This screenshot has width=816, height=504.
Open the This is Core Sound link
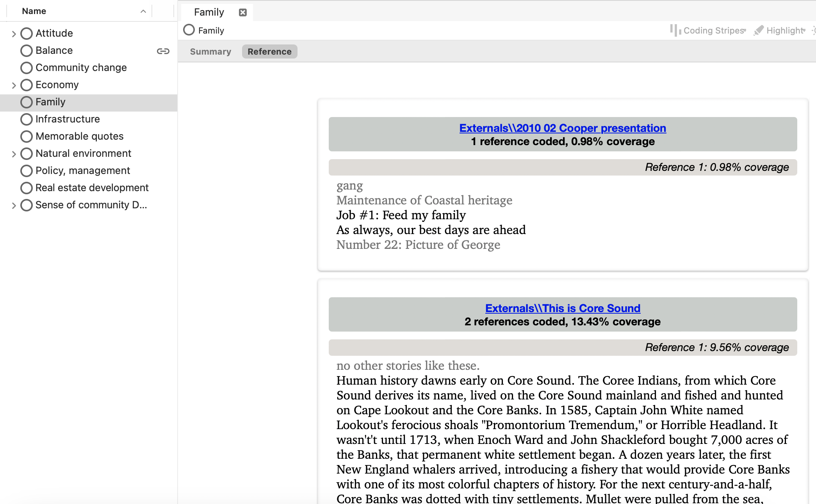click(563, 308)
